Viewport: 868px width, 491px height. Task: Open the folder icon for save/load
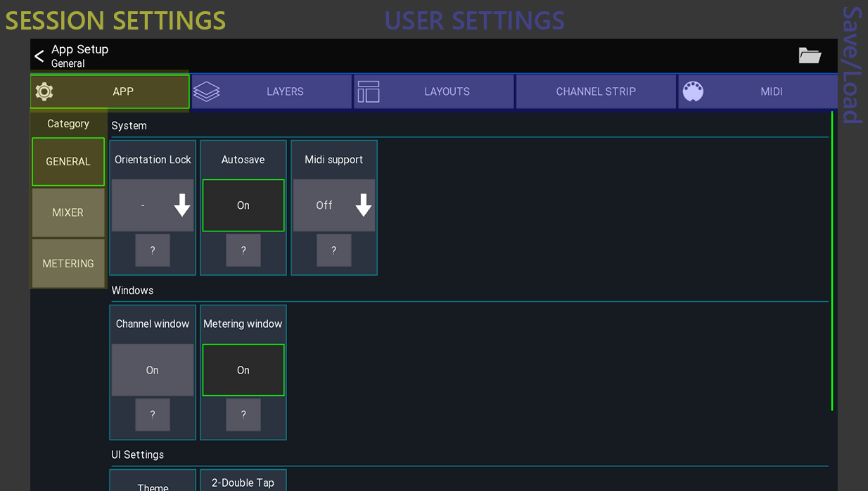[x=810, y=56]
